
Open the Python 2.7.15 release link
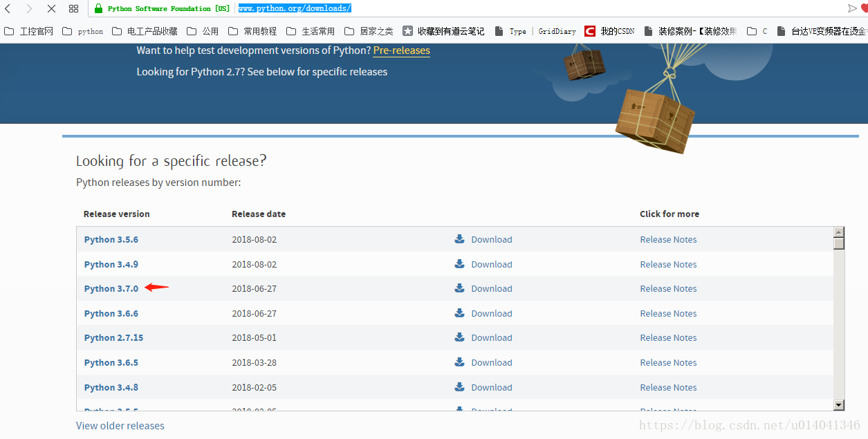click(x=113, y=338)
